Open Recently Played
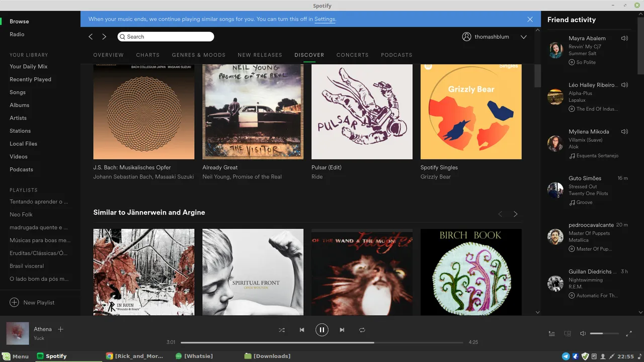 pyautogui.click(x=30, y=79)
